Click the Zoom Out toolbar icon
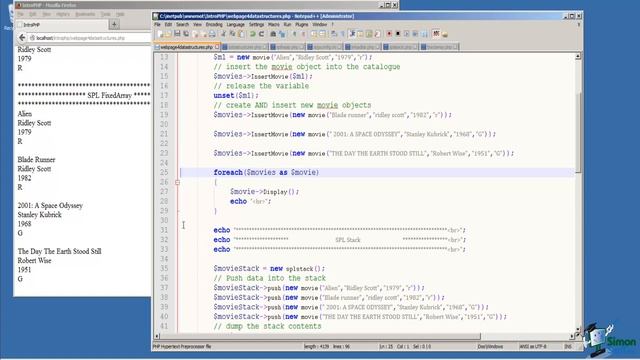Screen dimensions: 640x360 coord(303,34)
